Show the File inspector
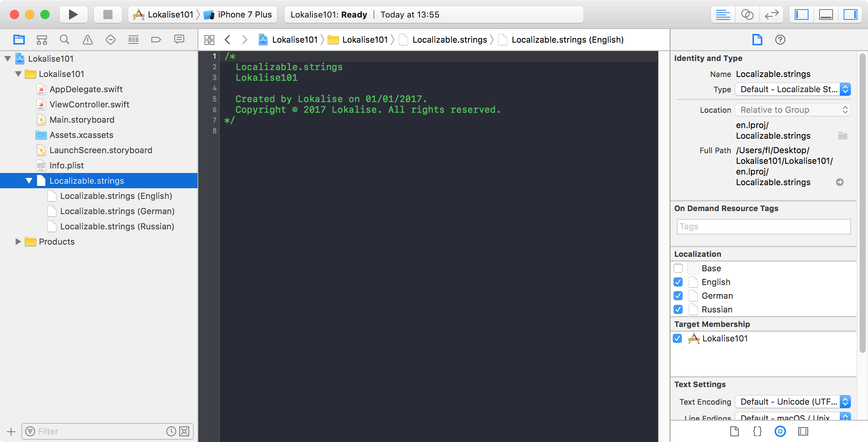The image size is (868, 442). click(x=757, y=40)
